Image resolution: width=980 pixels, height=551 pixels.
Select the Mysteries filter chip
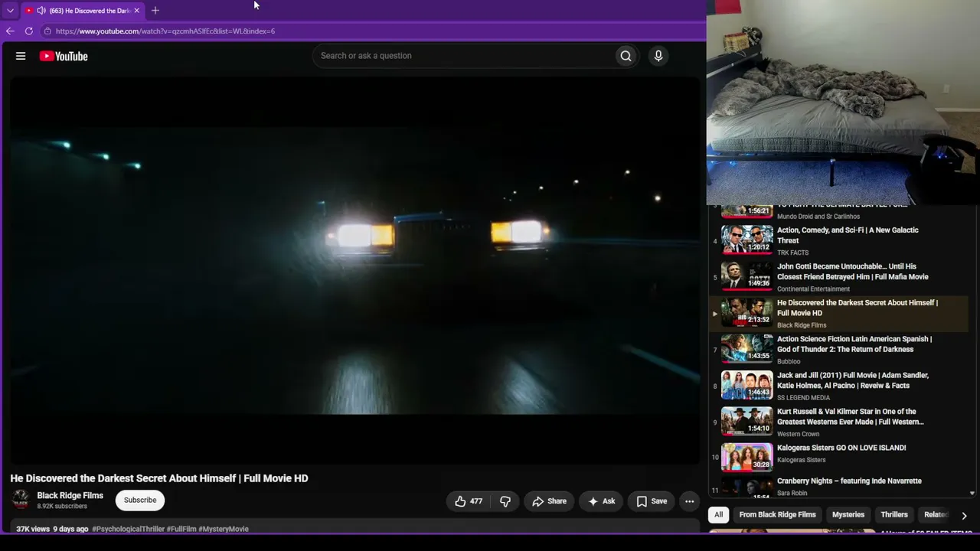point(848,515)
